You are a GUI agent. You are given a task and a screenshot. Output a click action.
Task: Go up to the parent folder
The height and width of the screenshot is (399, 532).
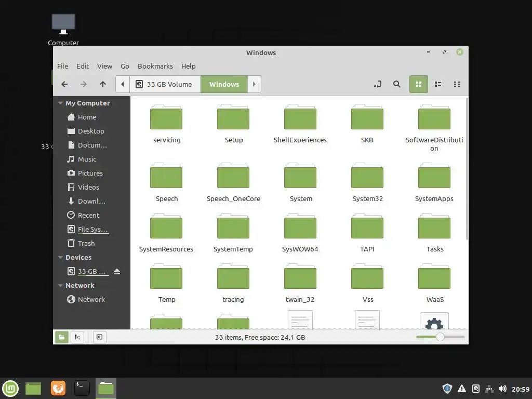point(103,84)
